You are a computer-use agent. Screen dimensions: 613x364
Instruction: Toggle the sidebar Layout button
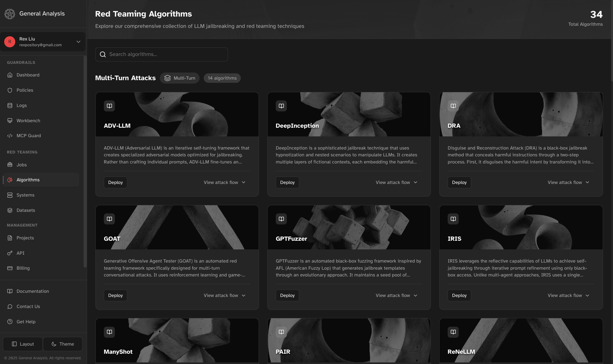(x=23, y=344)
